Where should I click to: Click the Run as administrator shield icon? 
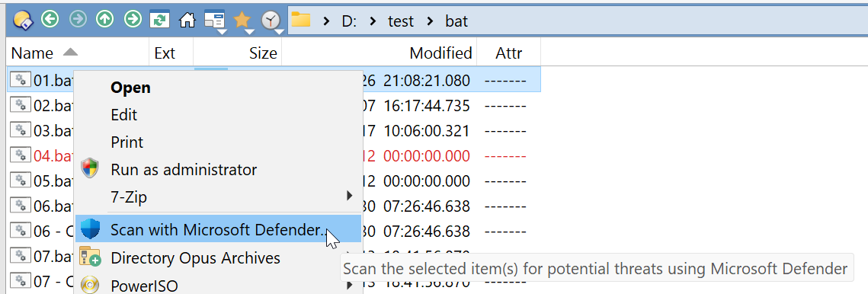click(90, 169)
